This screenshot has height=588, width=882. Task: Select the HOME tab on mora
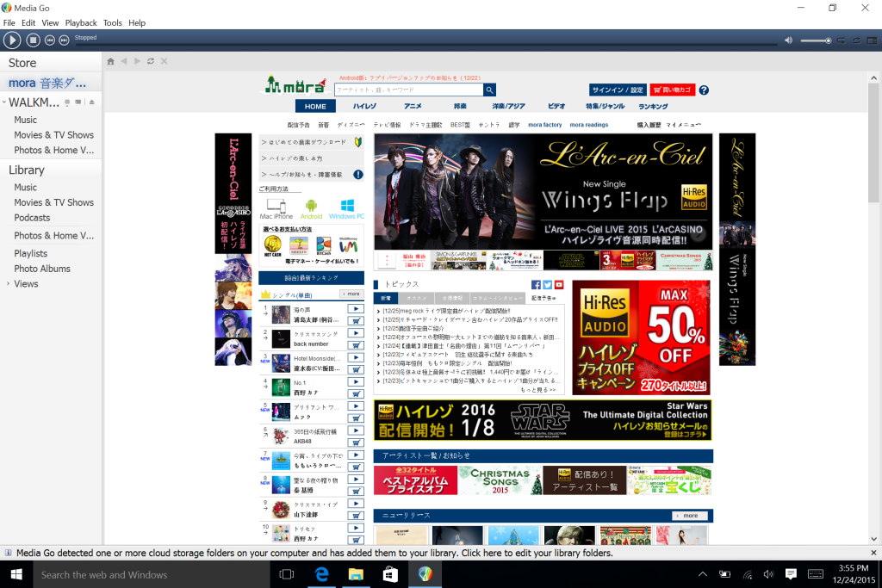[315, 106]
